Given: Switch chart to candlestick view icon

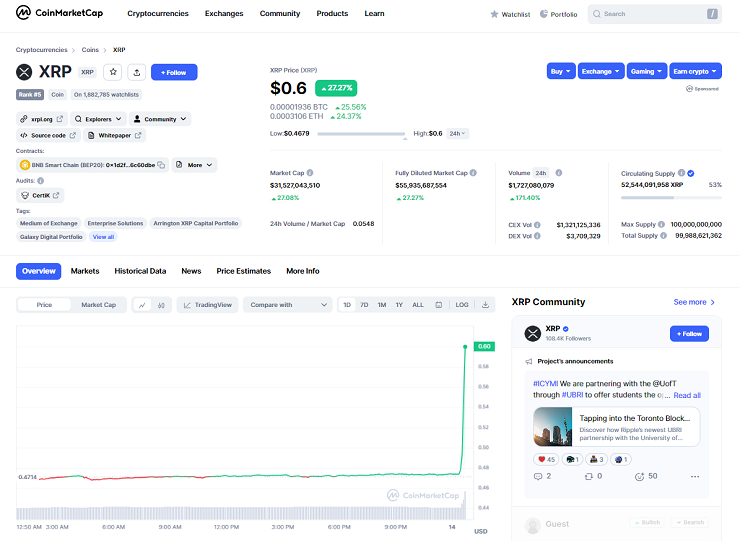Looking at the screenshot, I should [x=162, y=305].
